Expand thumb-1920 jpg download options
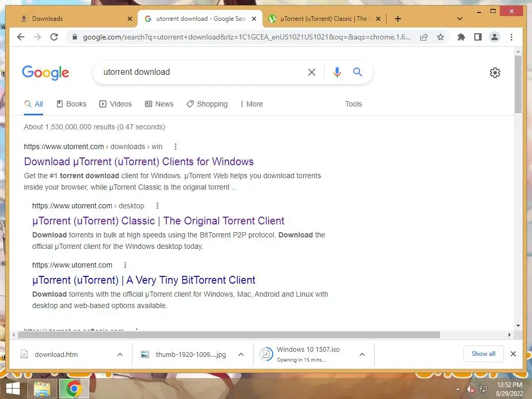532x399 pixels. [241, 354]
